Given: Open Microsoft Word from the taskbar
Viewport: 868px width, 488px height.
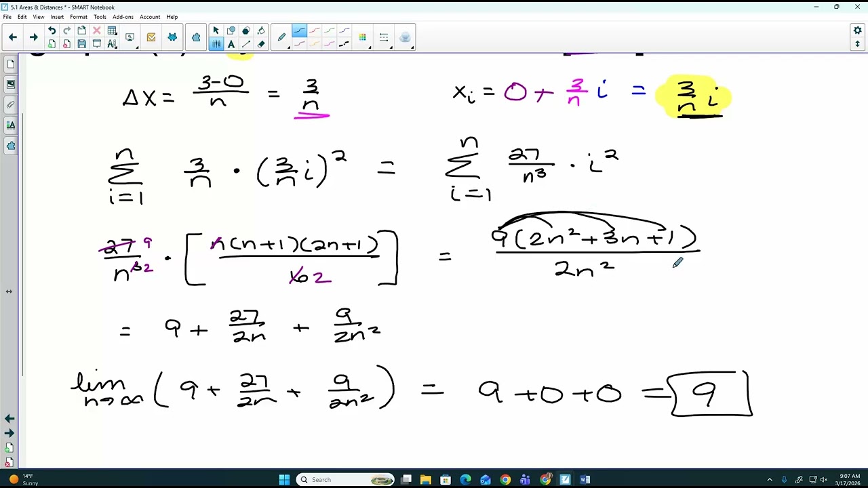Looking at the screenshot, I should point(585,480).
